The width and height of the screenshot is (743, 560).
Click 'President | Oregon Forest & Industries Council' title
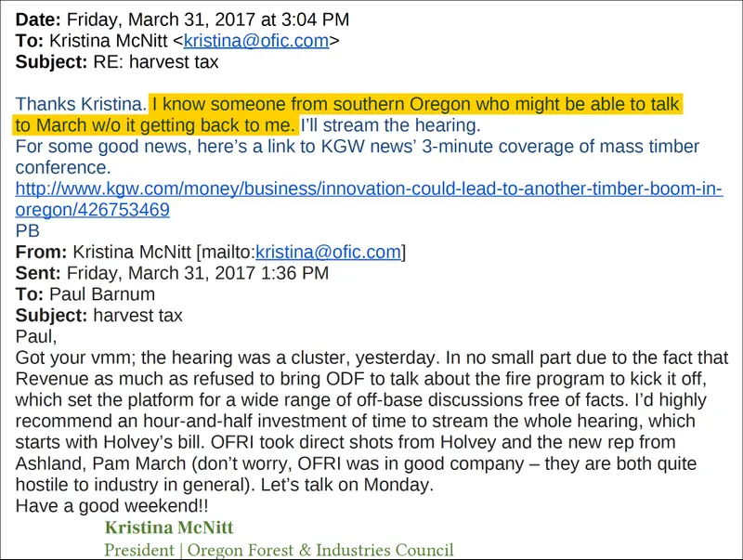(x=279, y=550)
